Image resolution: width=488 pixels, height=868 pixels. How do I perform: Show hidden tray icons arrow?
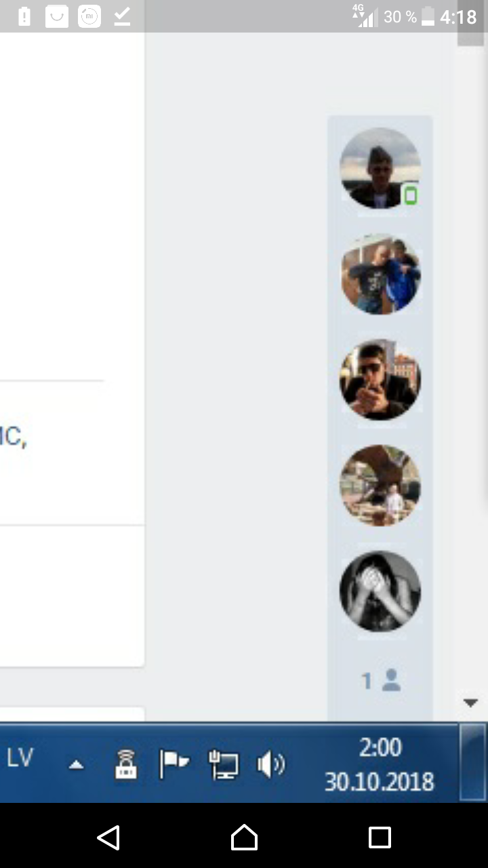(77, 765)
